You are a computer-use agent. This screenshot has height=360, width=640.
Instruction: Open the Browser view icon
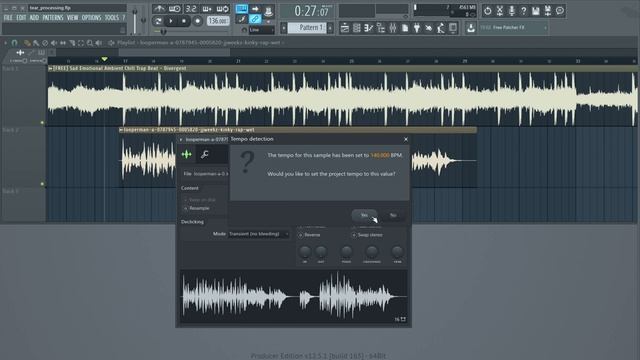pyautogui.click(x=381, y=28)
